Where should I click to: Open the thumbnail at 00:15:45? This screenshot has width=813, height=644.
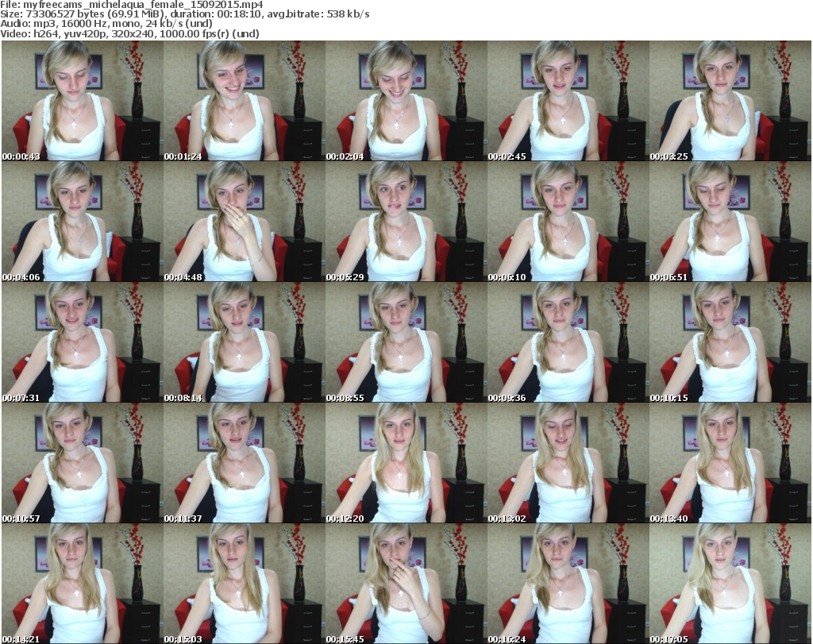(406, 584)
